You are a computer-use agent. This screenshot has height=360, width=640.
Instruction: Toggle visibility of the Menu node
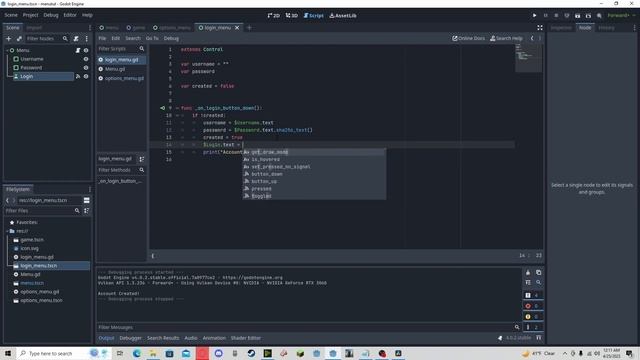86,50
